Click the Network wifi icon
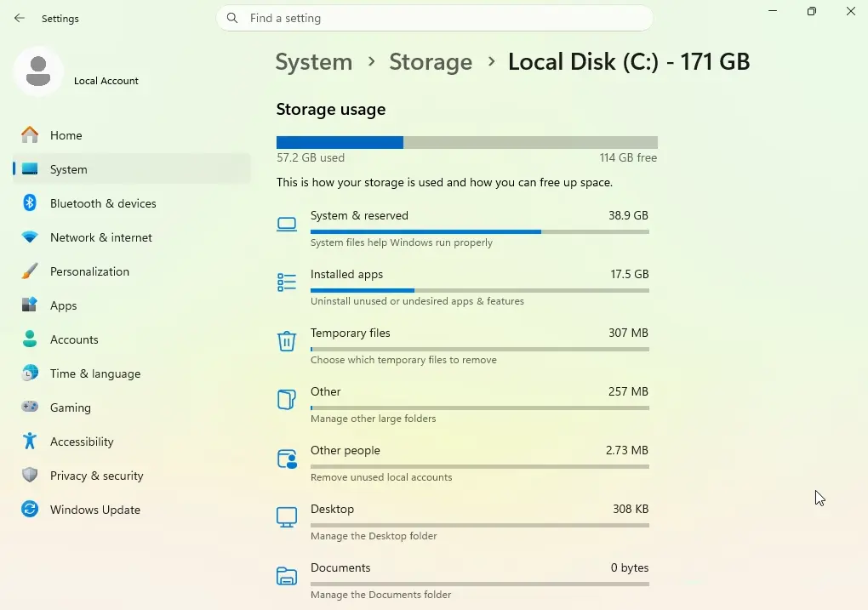The width and height of the screenshot is (868, 610). (x=30, y=237)
